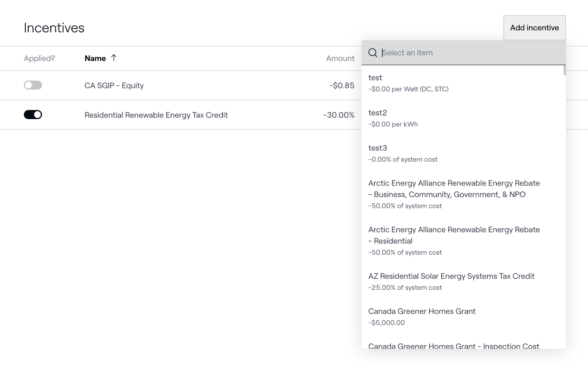Enable the CA SGIP - Equity toggle
The width and height of the screenshot is (588, 379).
point(33,85)
